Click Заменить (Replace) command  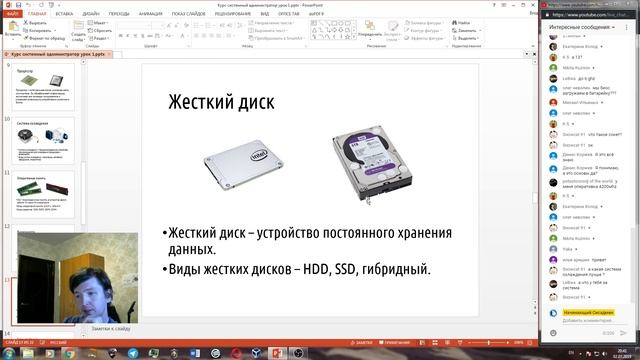tap(464, 31)
